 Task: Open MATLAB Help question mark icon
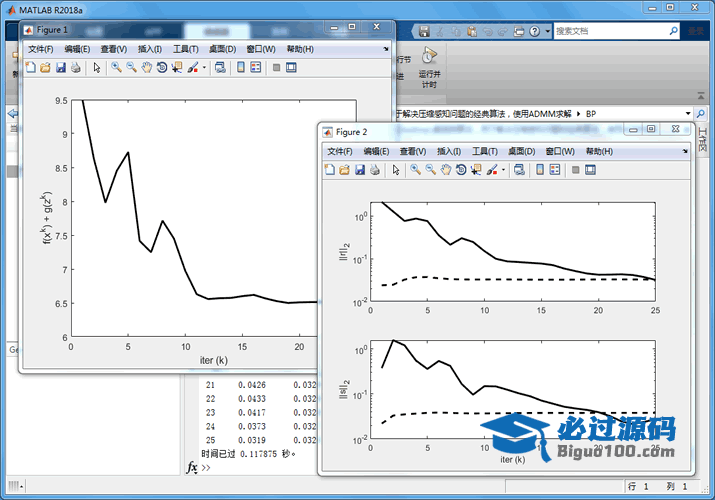535,31
